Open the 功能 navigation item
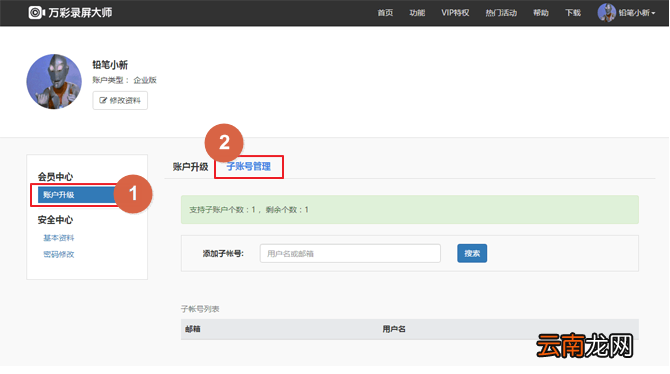The image size is (670, 374). [x=417, y=13]
